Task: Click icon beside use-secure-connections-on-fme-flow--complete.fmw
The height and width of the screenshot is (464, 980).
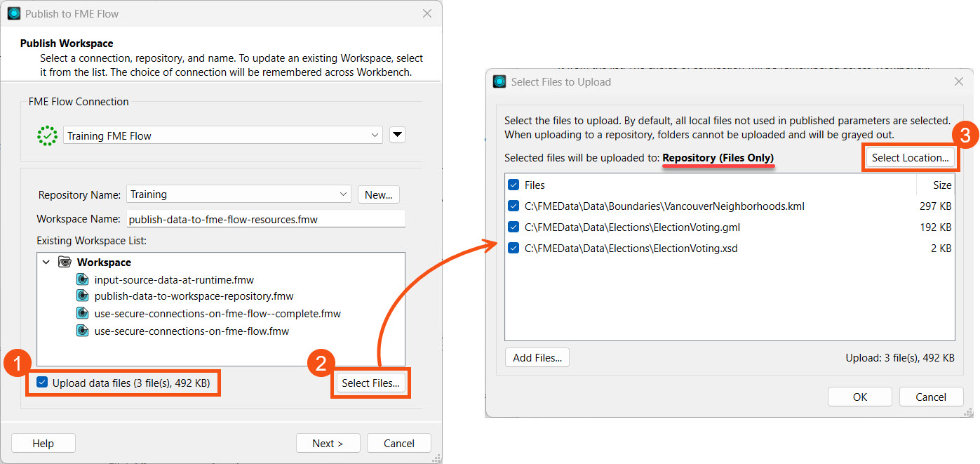Action: click(83, 314)
